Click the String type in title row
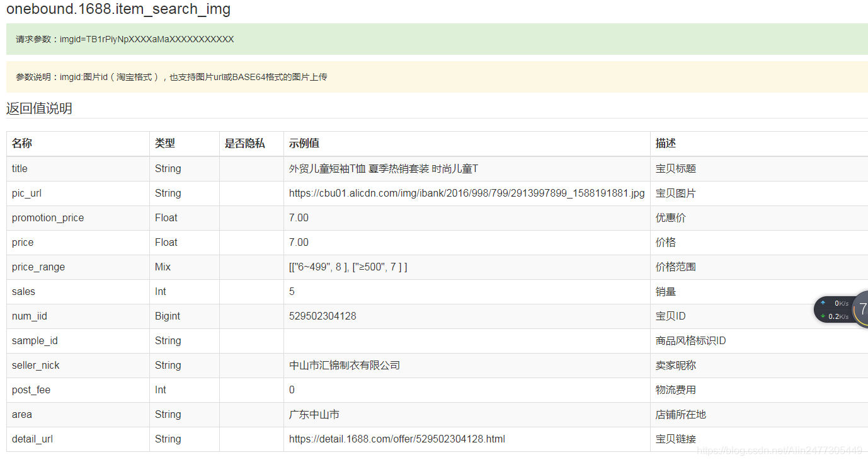The width and height of the screenshot is (868, 462). [168, 168]
